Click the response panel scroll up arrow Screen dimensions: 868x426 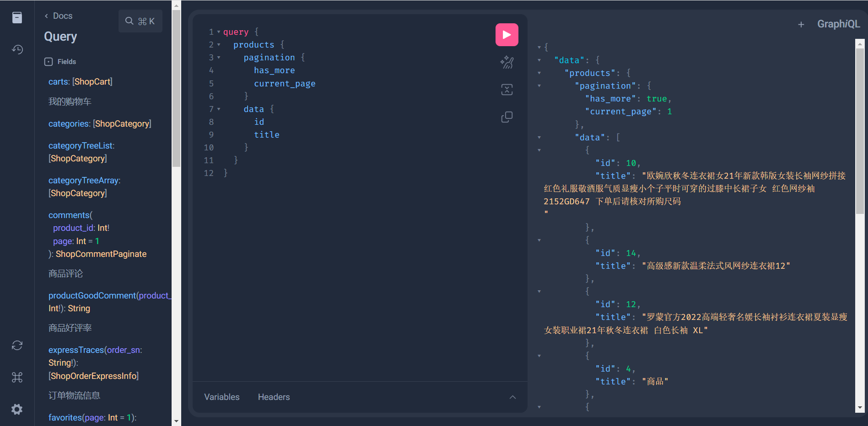[860, 44]
